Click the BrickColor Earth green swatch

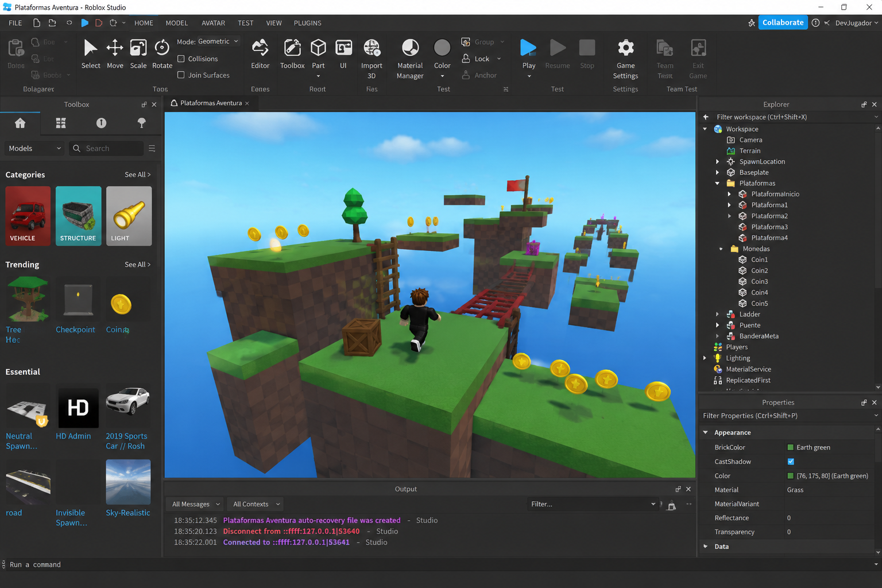click(791, 447)
